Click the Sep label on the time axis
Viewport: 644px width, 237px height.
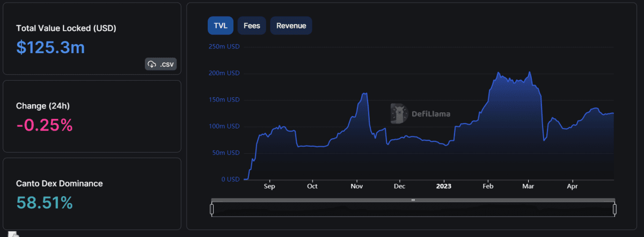269,186
